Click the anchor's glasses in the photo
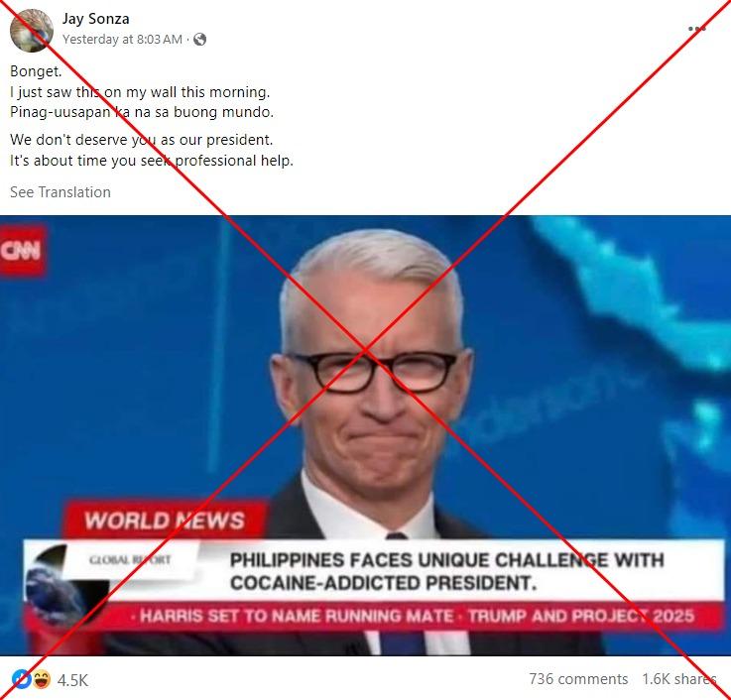This screenshot has width=731, height=700. (373, 372)
